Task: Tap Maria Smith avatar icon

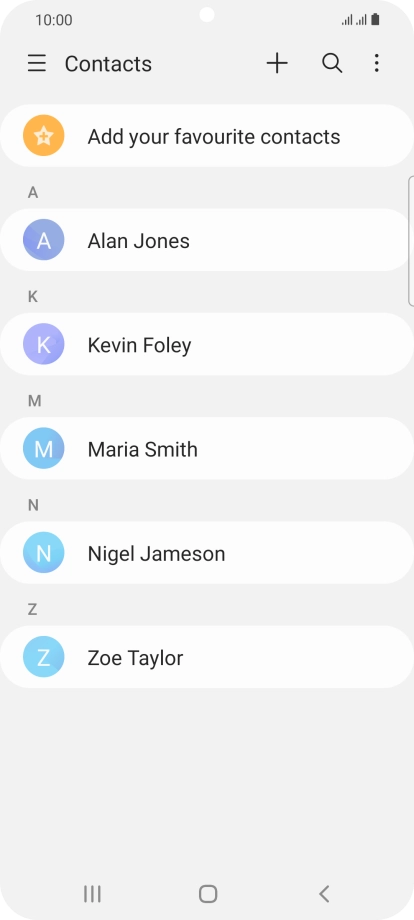Action: (43, 449)
